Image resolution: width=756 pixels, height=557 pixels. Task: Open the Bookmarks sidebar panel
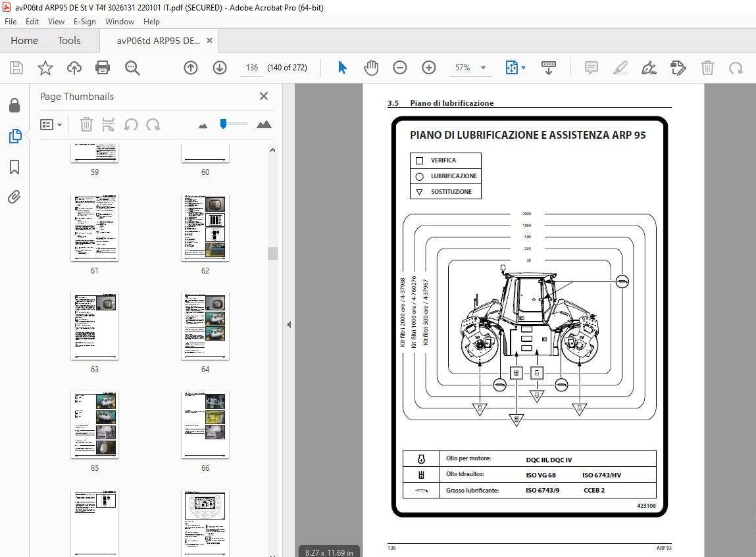[x=14, y=167]
